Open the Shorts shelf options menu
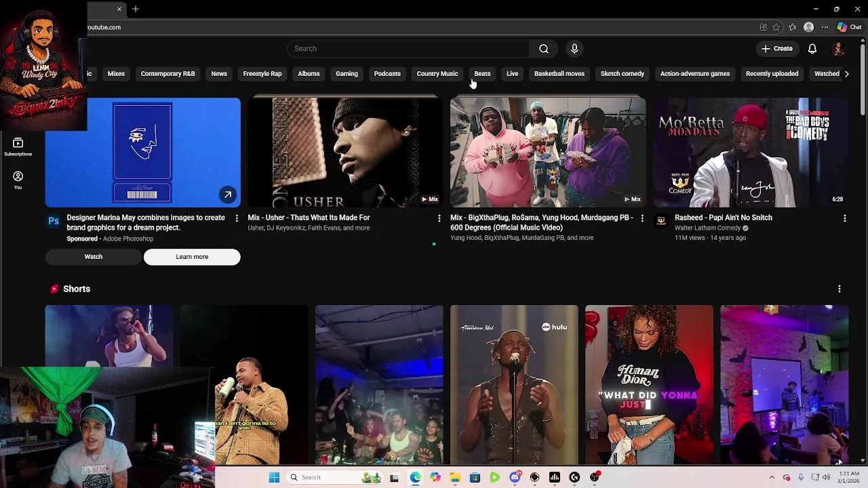This screenshot has height=488, width=868. click(x=839, y=289)
